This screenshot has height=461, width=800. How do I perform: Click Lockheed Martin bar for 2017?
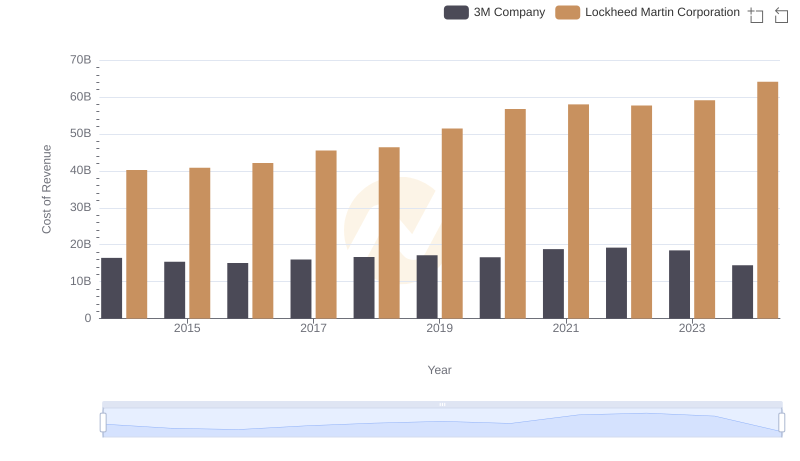tap(326, 234)
